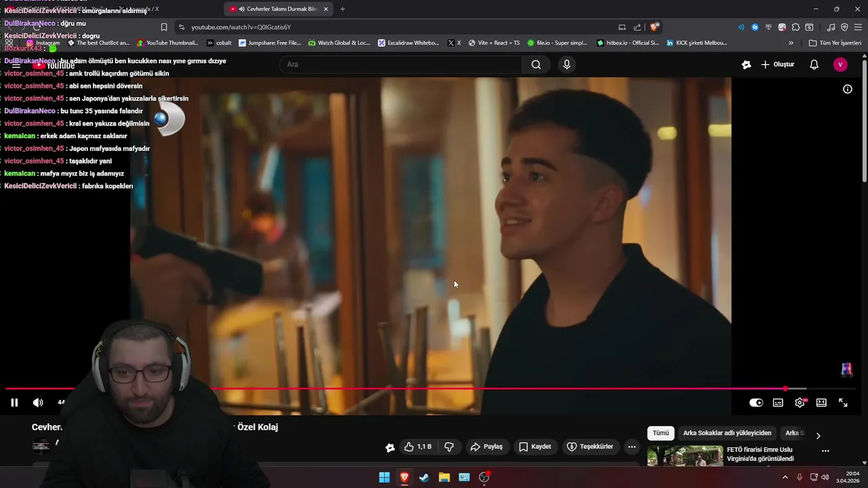The width and height of the screenshot is (868, 488).
Task: Dislike the video
Action: click(449, 447)
